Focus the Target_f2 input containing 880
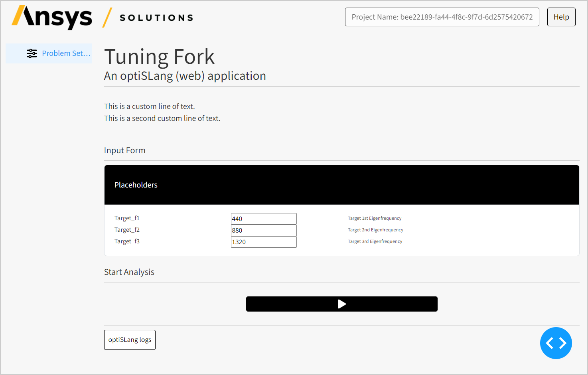 coord(264,230)
